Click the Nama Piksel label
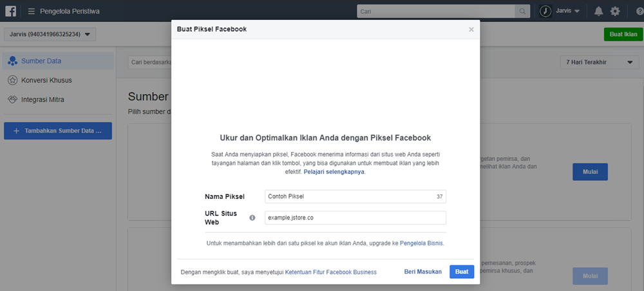644x291 pixels. 225,196
